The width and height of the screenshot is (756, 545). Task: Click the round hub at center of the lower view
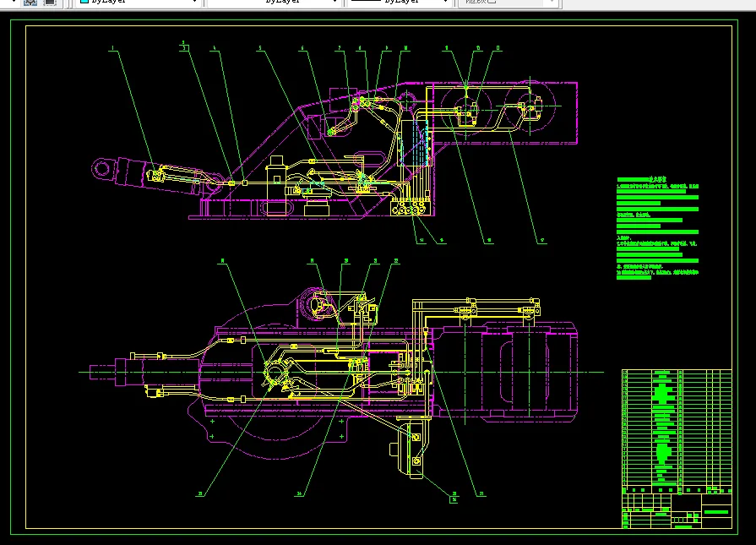click(277, 372)
